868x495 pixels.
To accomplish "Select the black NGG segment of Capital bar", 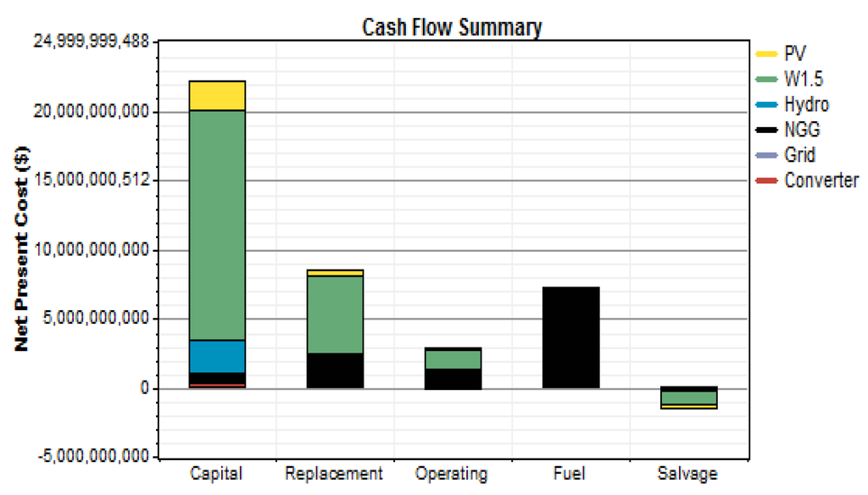I will (x=217, y=378).
